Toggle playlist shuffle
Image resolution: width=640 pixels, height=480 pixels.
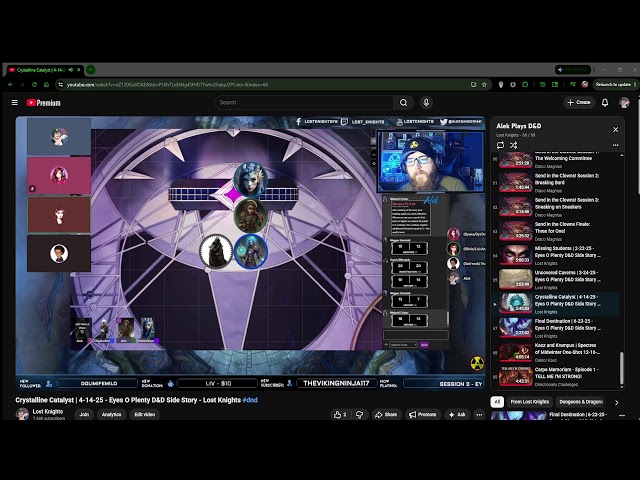(513, 145)
